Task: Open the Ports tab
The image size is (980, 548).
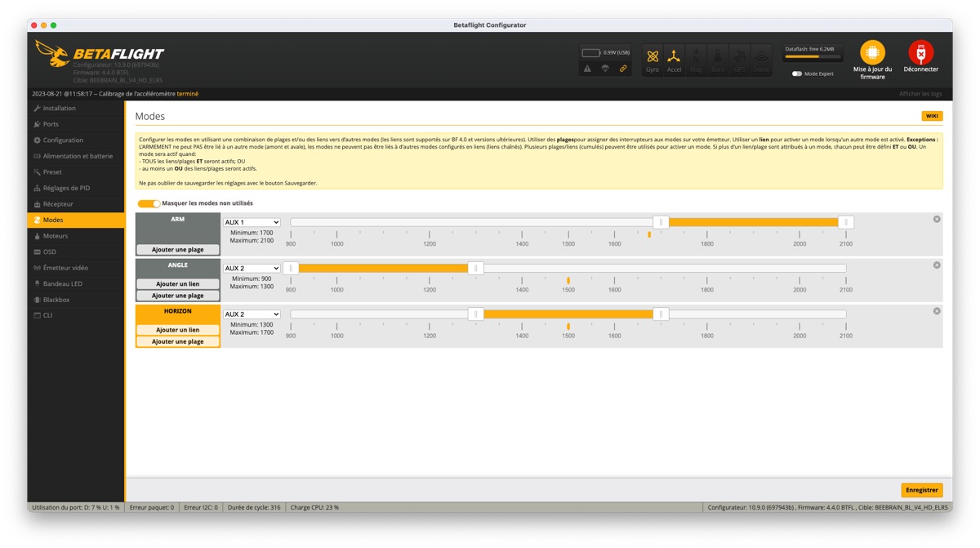Action: (x=76, y=124)
